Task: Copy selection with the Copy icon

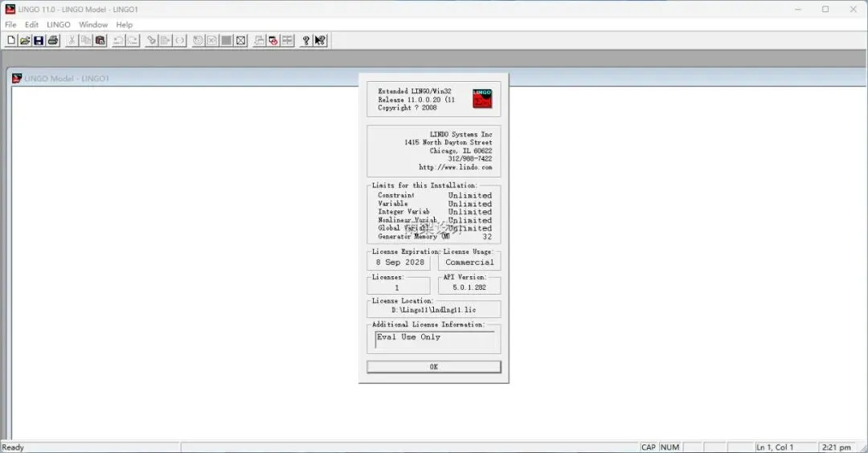Action: (86, 40)
